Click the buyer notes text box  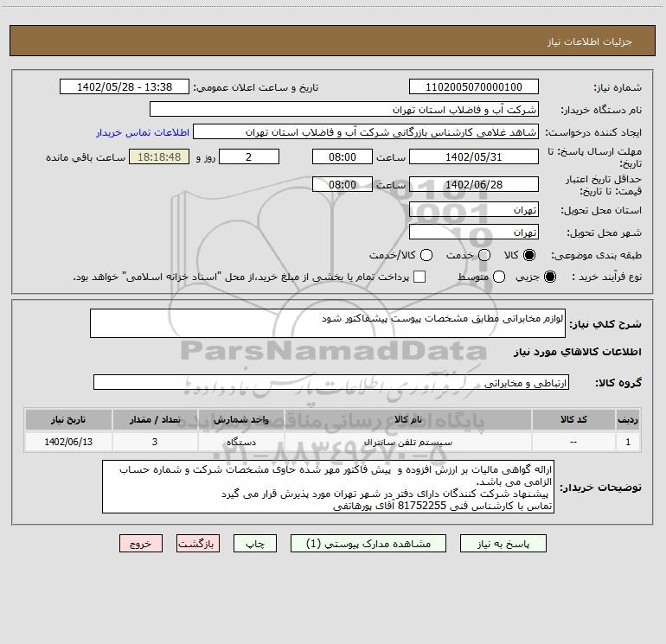pos(328,487)
